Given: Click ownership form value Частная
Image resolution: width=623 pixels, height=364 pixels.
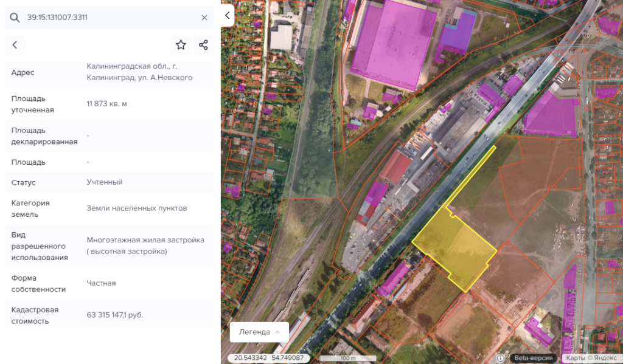Looking at the screenshot, I should [102, 283].
